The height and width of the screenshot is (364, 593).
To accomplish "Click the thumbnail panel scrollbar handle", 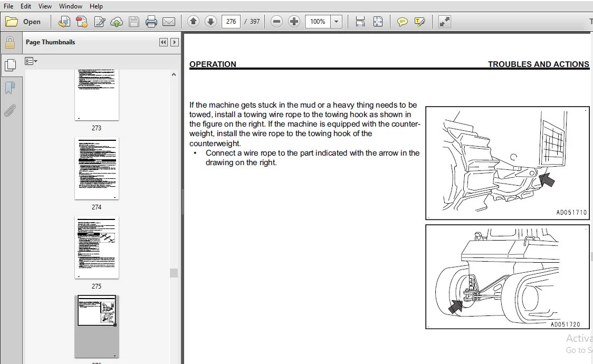I will [x=174, y=273].
